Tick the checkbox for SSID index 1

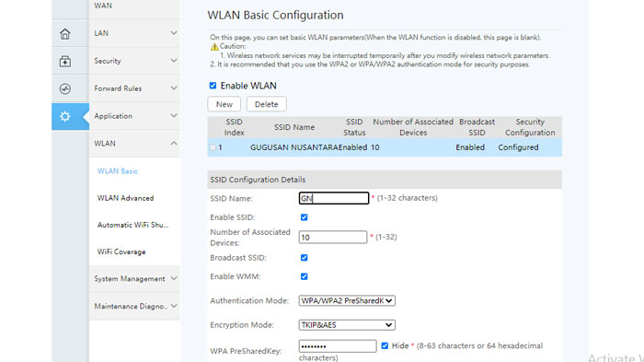[x=213, y=147]
